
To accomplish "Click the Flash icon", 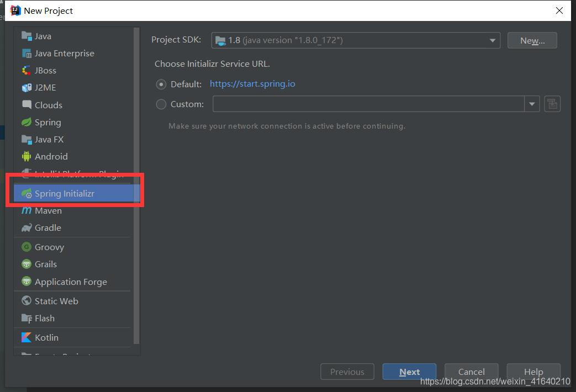I will [27, 318].
